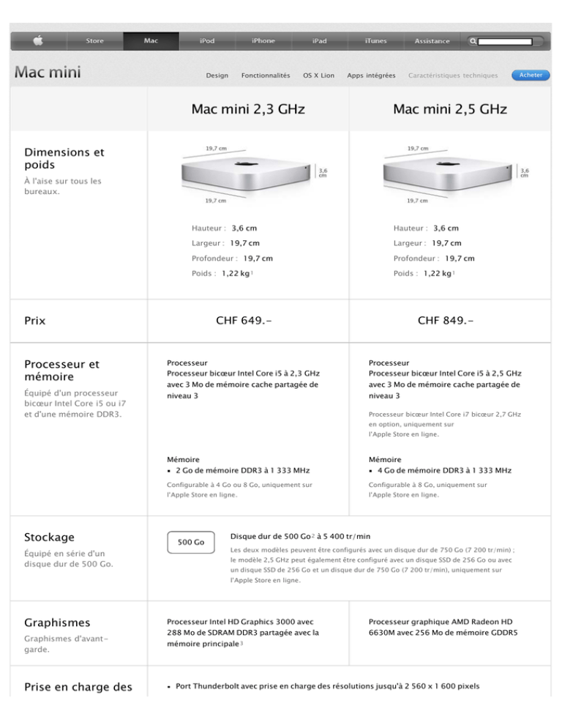Open the Store tab
562x728 pixels.
tap(94, 41)
